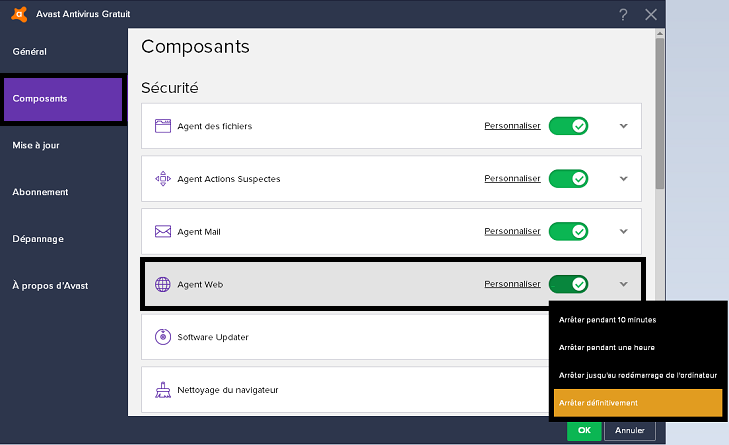Click the Software Updater row label
The width and height of the screenshot is (729, 445).
213,337
